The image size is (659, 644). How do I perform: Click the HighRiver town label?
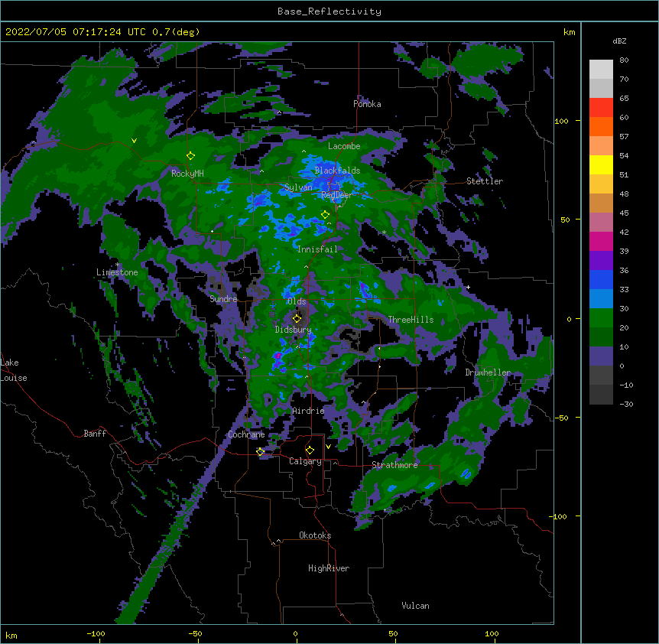[329, 568]
